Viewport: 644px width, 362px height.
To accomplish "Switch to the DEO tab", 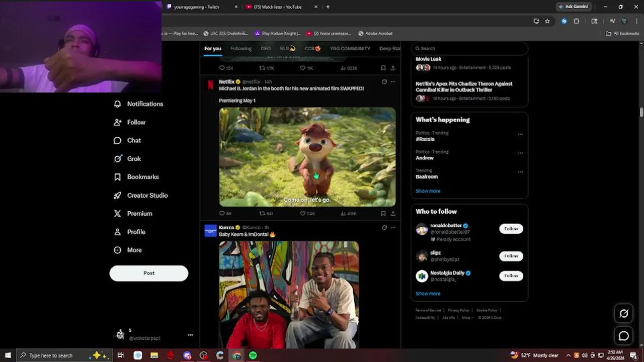I will (266, 48).
